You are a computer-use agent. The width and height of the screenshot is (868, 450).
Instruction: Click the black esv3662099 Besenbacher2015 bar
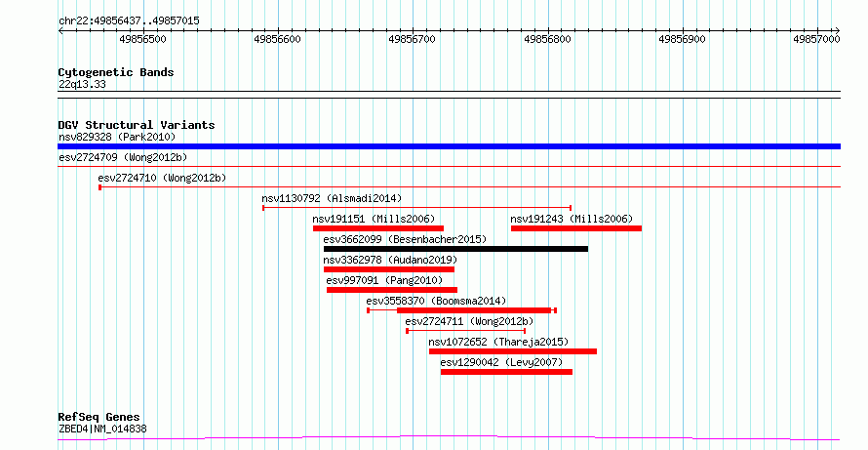point(456,249)
